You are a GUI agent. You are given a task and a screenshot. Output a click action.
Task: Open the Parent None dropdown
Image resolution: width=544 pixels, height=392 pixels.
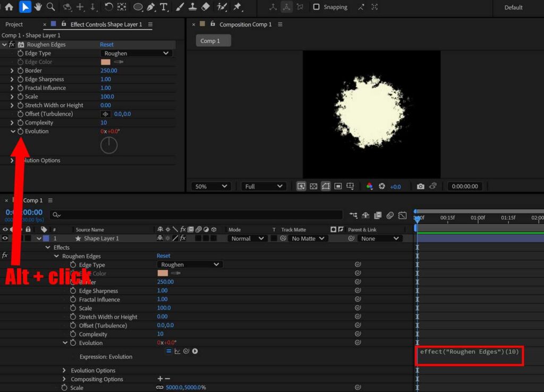point(379,238)
